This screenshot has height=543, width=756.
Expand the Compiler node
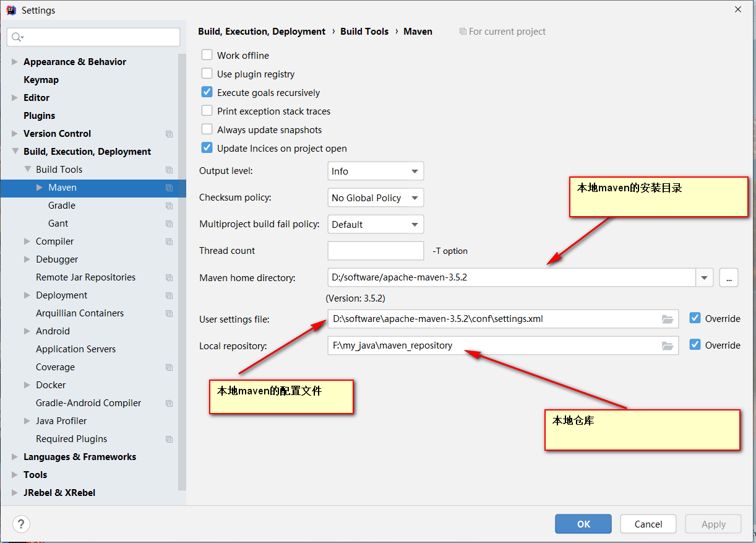pos(27,241)
